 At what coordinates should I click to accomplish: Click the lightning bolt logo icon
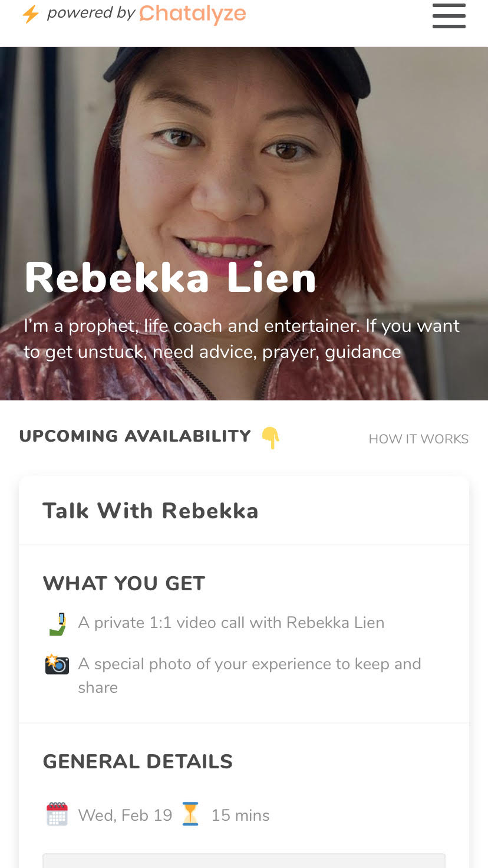coord(30,14)
